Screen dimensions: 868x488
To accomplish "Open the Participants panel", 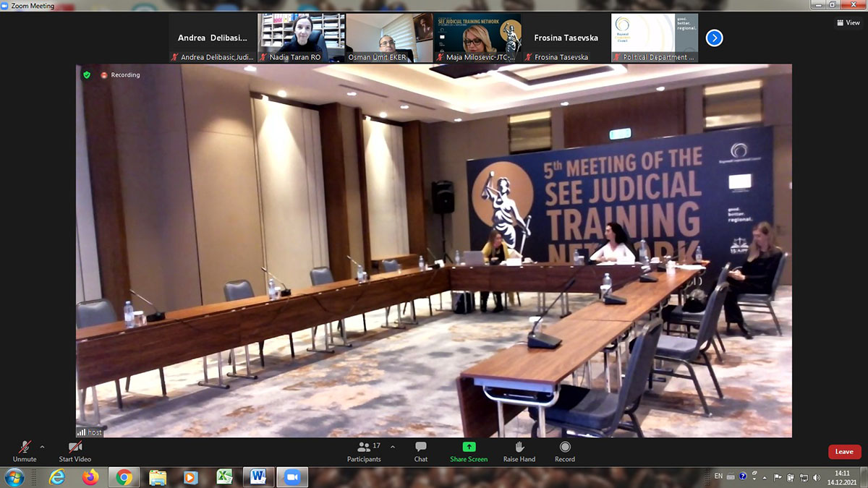I will (364, 451).
